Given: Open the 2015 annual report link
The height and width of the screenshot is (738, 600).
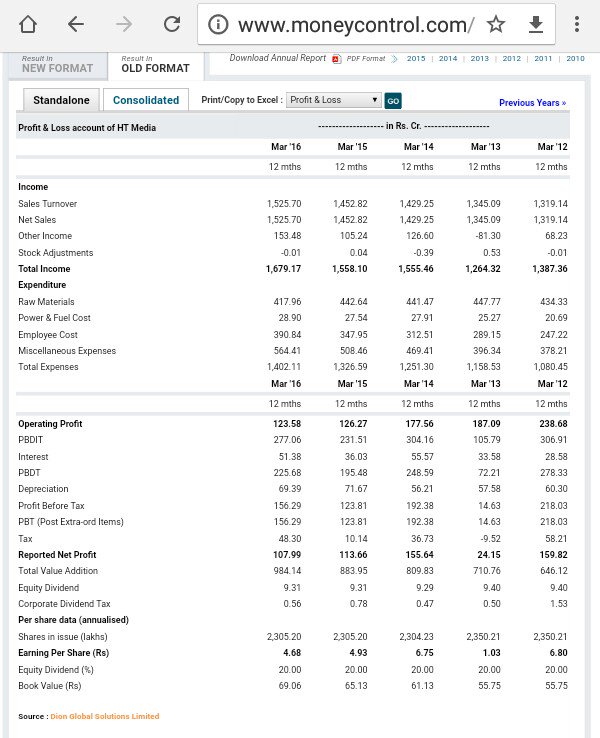Looking at the screenshot, I should pos(416,58).
